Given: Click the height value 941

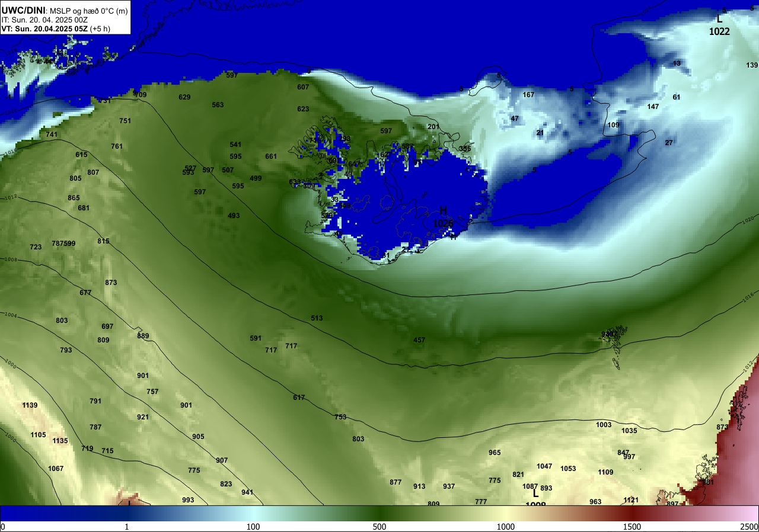Looking at the screenshot, I should [x=247, y=492].
